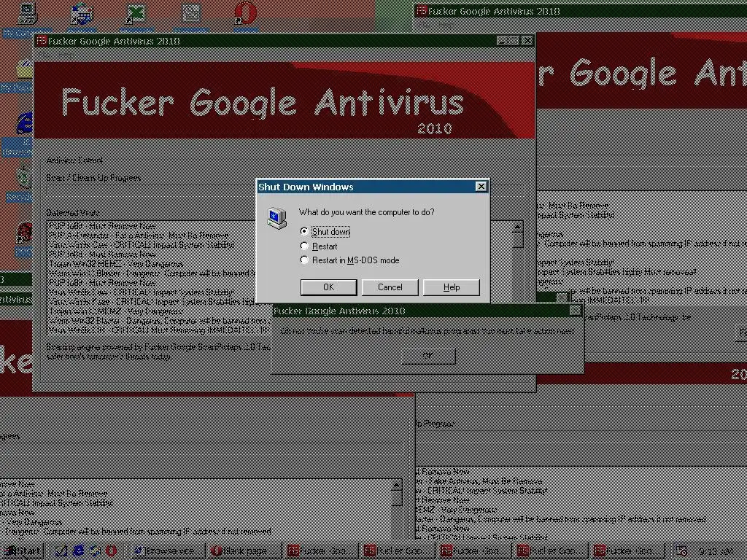This screenshot has height=560, width=747.
Task: Select Virus.Win9x.CIH row in main window list
Action: (158, 330)
